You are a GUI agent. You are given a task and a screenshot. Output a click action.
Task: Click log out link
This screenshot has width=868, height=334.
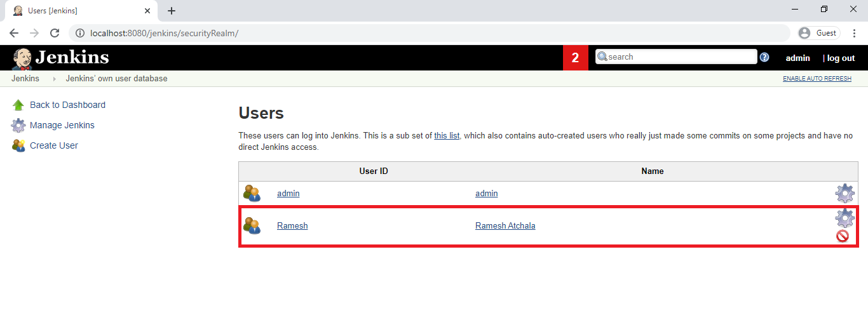[x=841, y=58]
